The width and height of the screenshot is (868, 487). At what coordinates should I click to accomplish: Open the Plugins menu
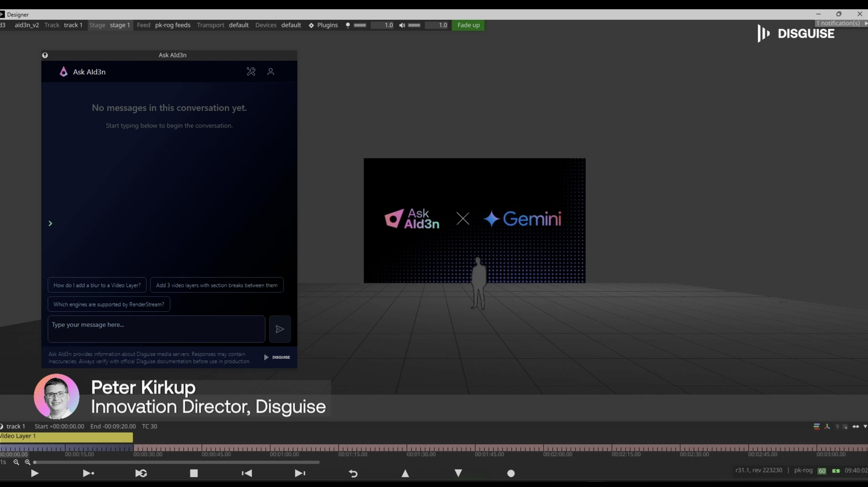pos(323,25)
